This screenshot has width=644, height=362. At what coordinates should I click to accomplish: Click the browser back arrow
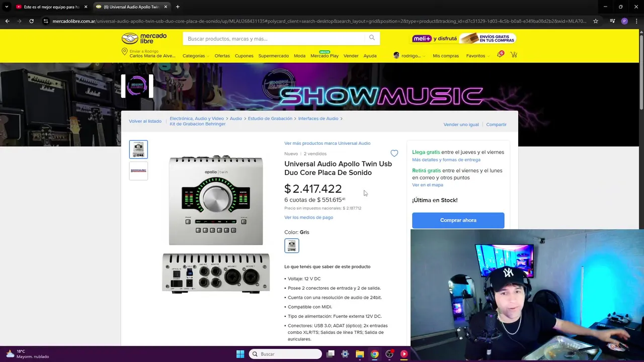tap(7, 21)
